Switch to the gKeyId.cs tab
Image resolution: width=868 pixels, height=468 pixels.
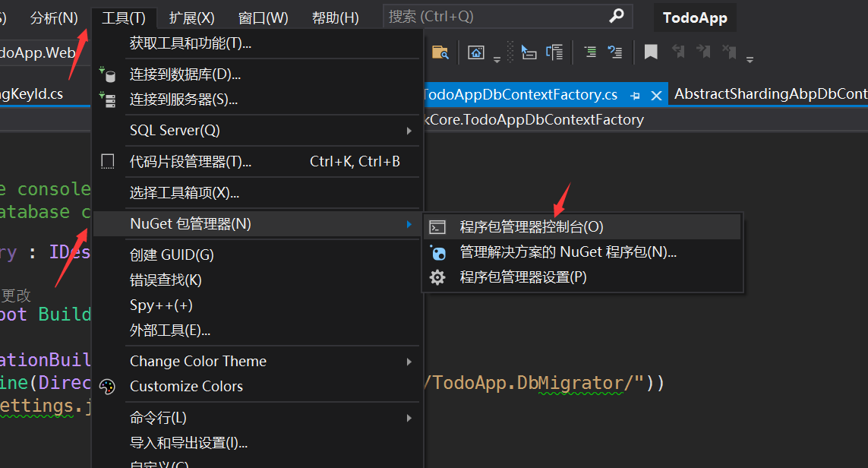pyautogui.click(x=32, y=94)
